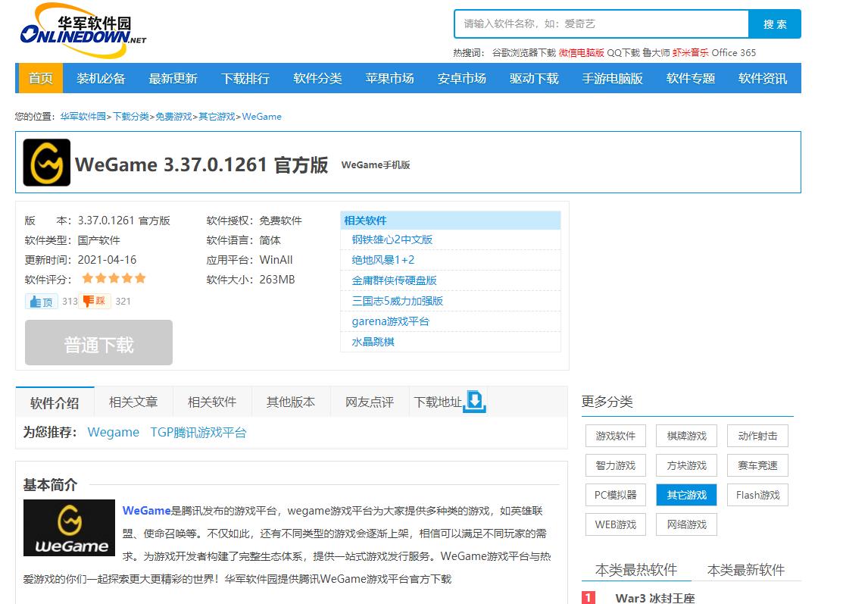Click the five-star software rating
868x604 pixels.
(114, 277)
